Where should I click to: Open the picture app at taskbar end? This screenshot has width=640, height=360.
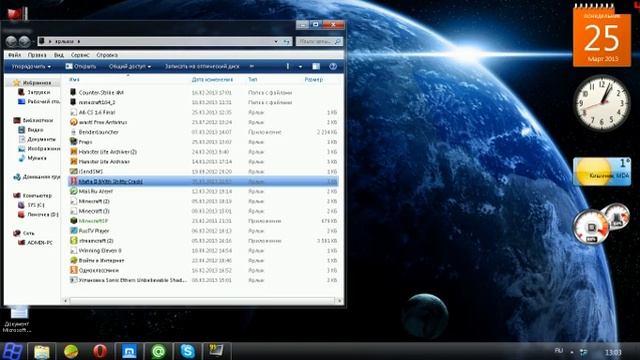tap(217, 350)
